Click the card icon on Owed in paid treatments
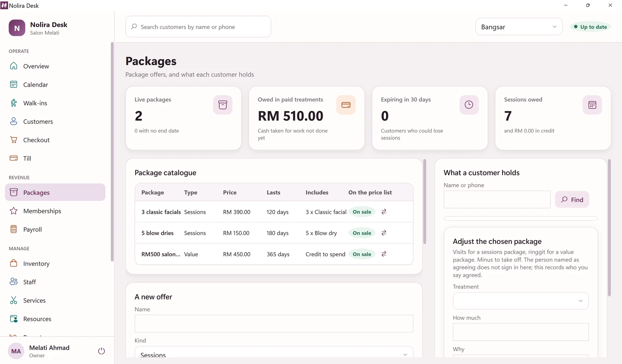622x364 pixels. (346, 105)
